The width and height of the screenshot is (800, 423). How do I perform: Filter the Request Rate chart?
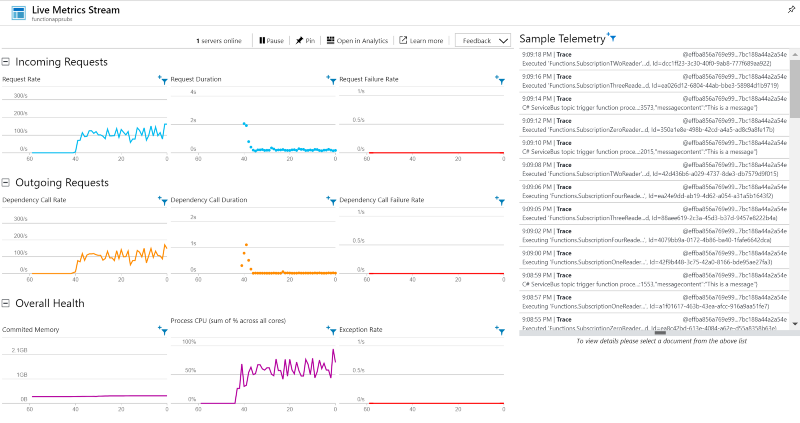[163, 80]
